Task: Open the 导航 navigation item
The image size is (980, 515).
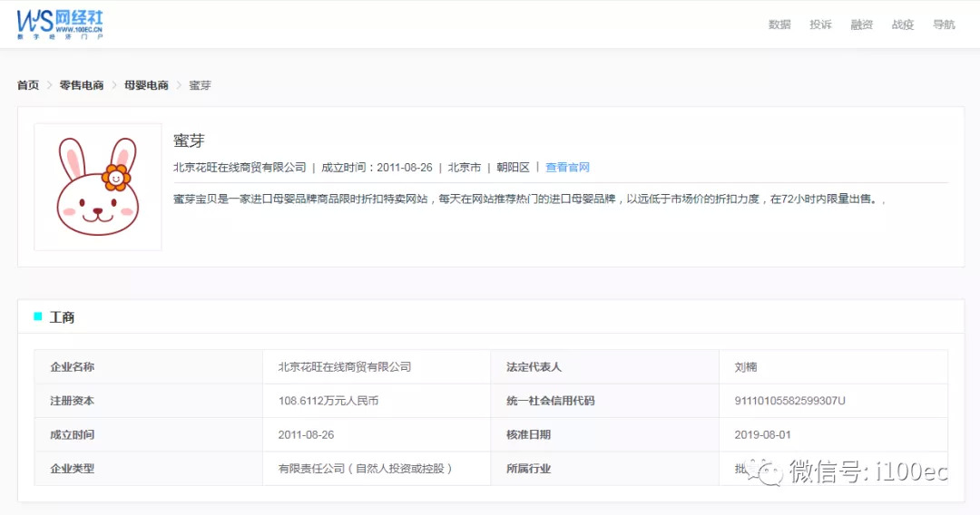Action: pos(944,24)
